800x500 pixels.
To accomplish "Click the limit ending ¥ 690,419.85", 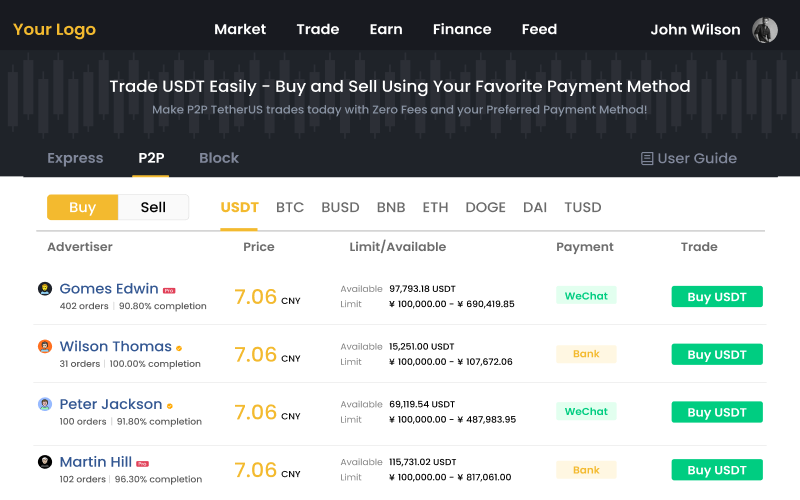I will (x=452, y=304).
